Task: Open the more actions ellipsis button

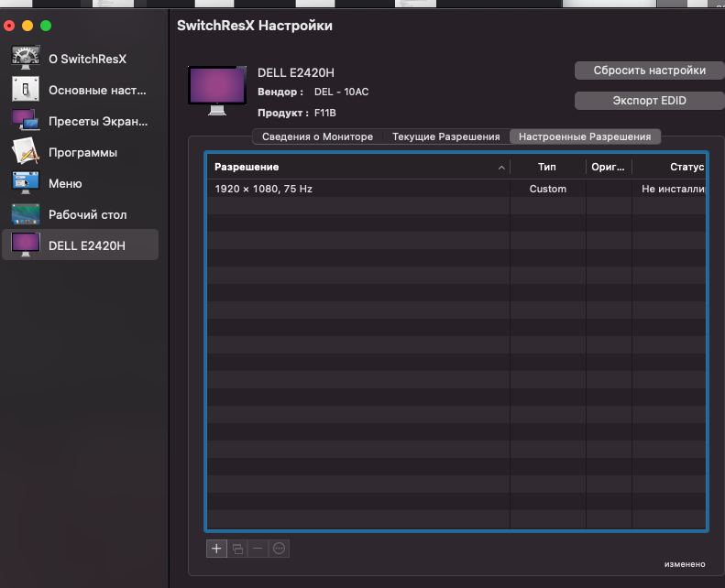Action: (x=279, y=549)
